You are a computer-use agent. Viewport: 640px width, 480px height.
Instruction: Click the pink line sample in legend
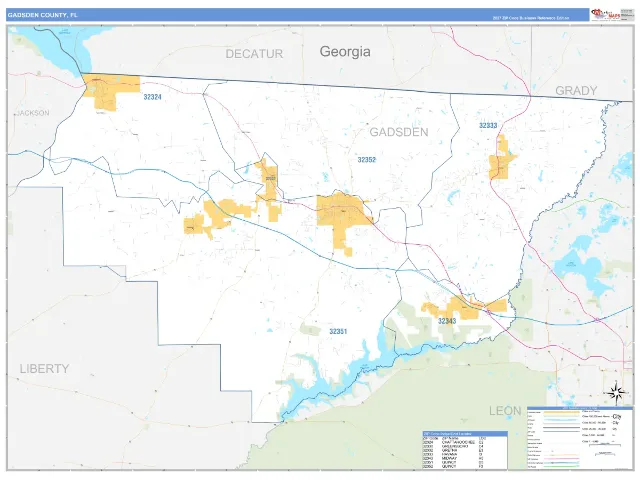pyautogui.click(x=562, y=459)
